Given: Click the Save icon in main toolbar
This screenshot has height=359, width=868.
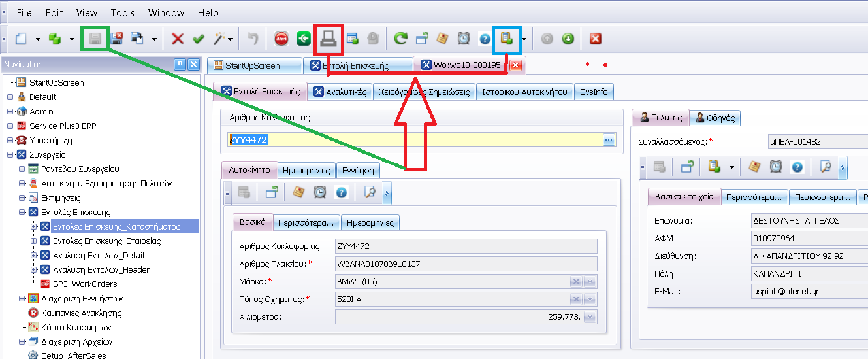Looking at the screenshot, I should click(95, 39).
